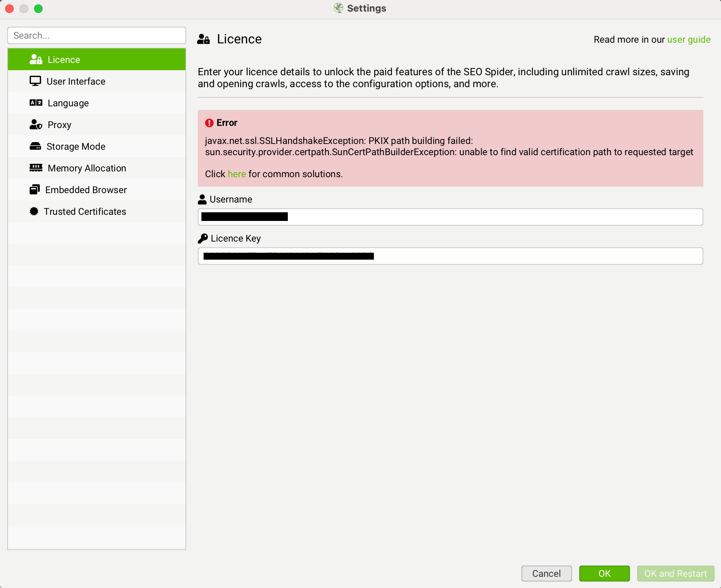Click the Search field in settings sidebar
Screen dimensions: 721x588
tap(97, 35)
